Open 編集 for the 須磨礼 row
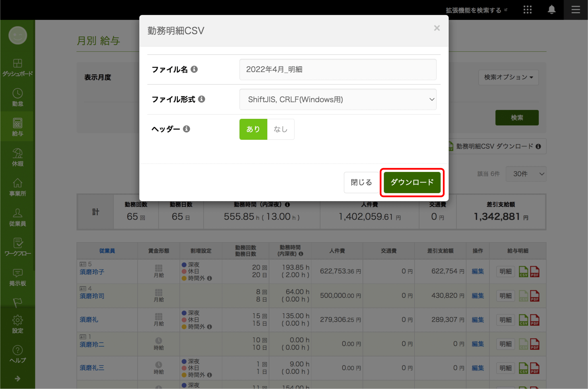The width and height of the screenshot is (588, 389). [x=478, y=320]
